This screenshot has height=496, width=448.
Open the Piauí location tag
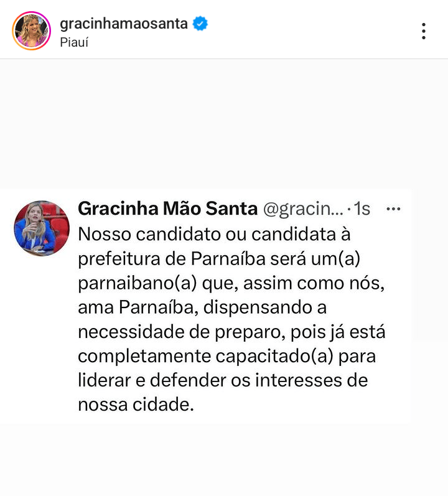click(74, 44)
